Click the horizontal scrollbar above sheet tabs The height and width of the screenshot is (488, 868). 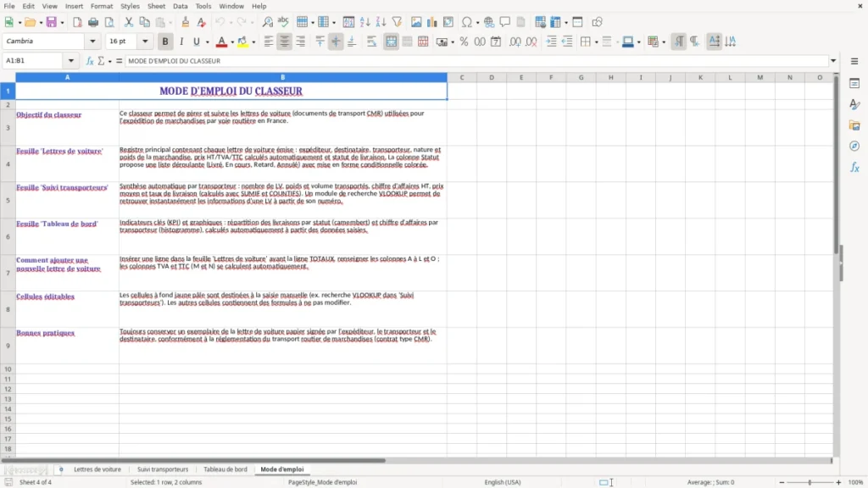pyautogui.click(x=192, y=460)
